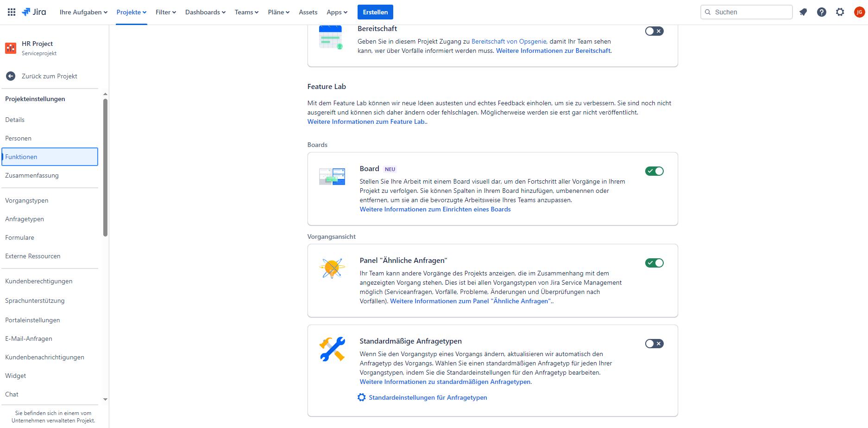Open the notifications icon
The width and height of the screenshot is (868, 428).
click(803, 12)
